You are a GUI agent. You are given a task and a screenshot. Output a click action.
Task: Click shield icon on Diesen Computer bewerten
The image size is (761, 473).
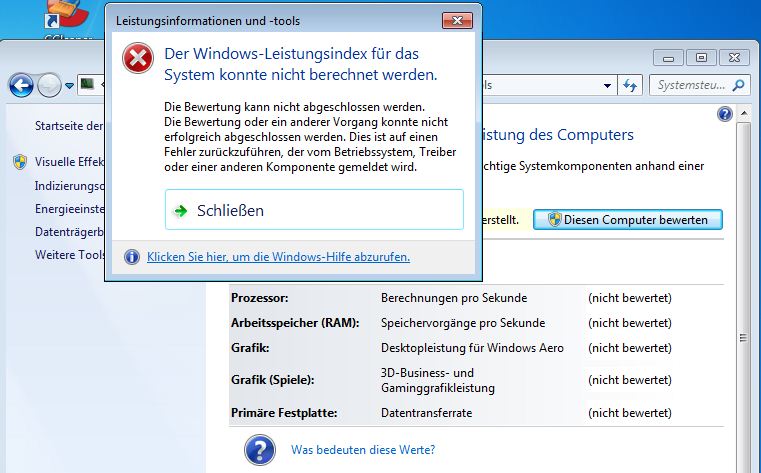(x=555, y=219)
